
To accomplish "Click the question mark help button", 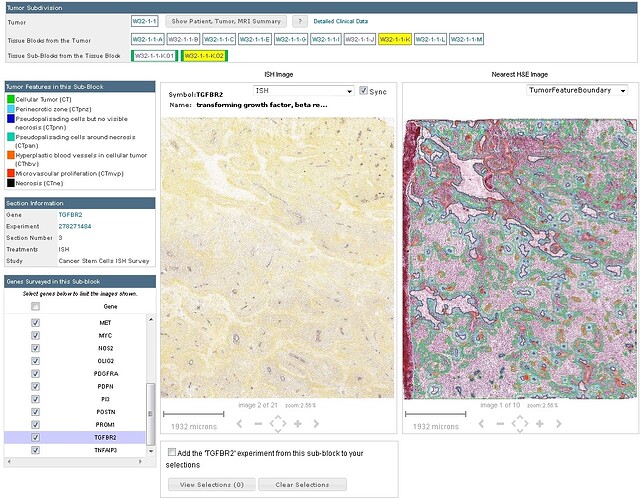I will (x=300, y=21).
